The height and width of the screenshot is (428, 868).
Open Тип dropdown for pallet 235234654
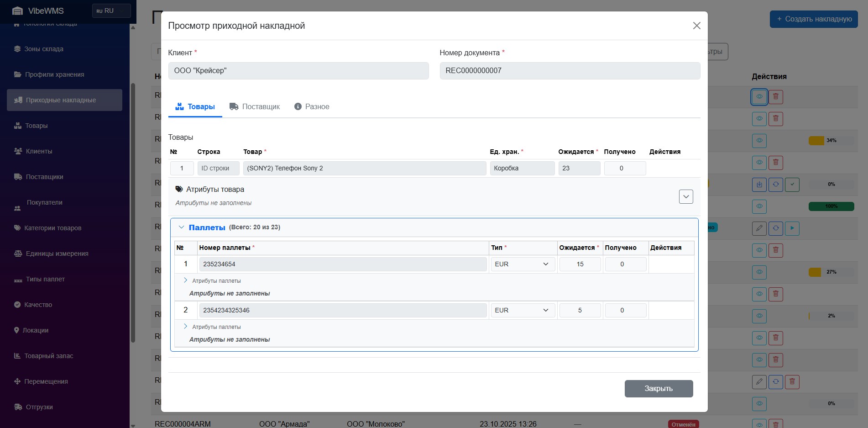pos(523,264)
